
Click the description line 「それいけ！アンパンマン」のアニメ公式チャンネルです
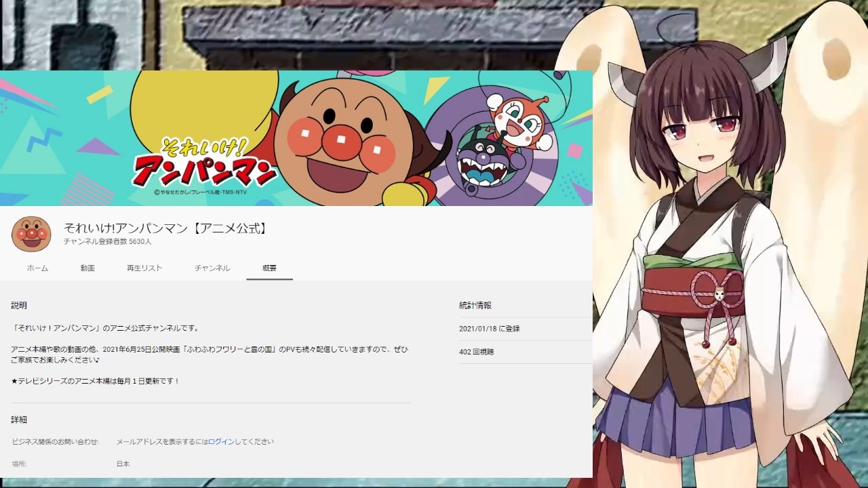[x=106, y=328]
